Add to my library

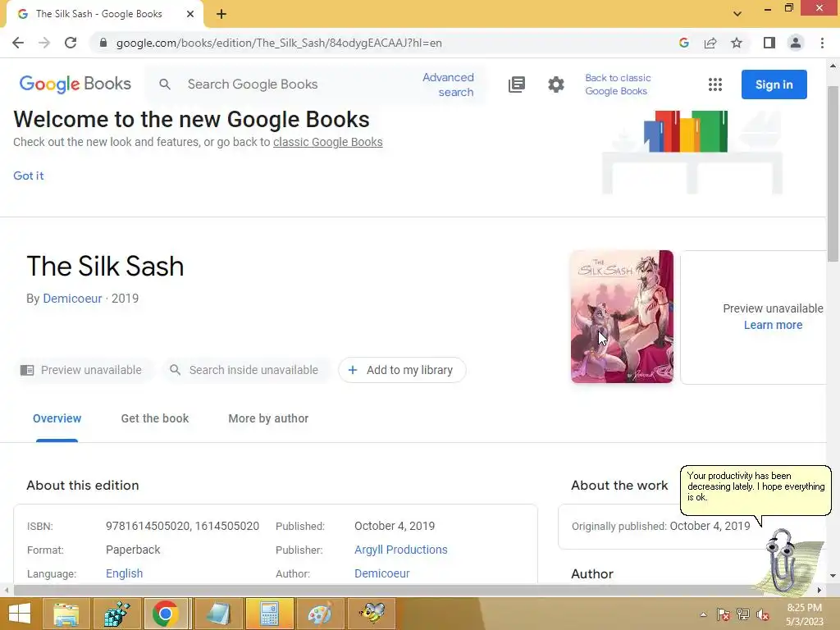point(402,370)
